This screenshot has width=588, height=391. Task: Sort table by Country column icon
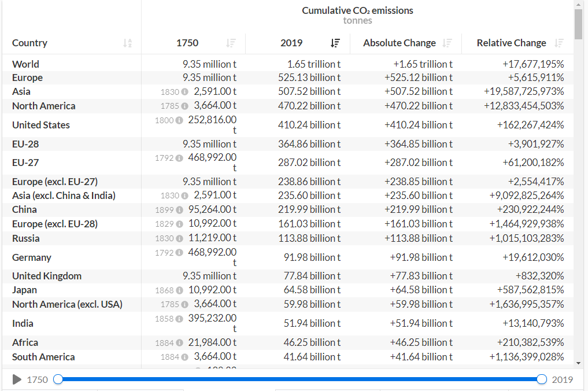[128, 43]
